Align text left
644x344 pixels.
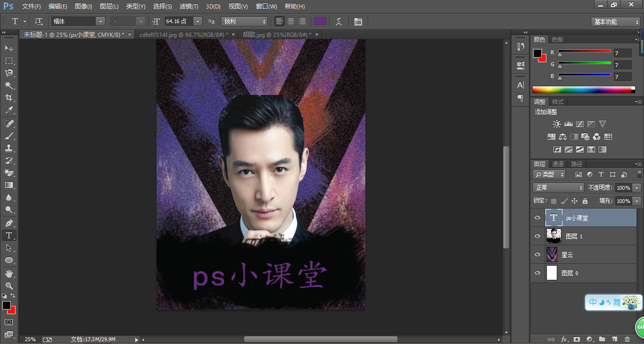coord(280,21)
